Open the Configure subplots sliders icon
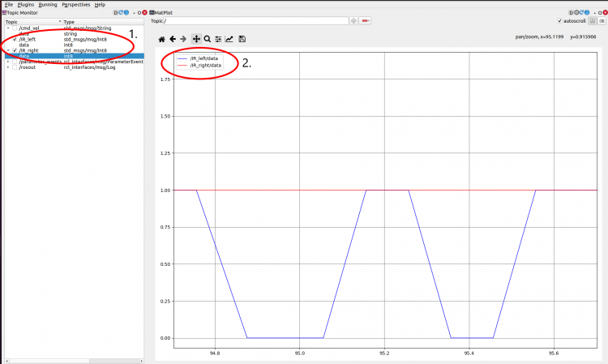The width and height of the screenshot is (608, 364). click(218, 39)
